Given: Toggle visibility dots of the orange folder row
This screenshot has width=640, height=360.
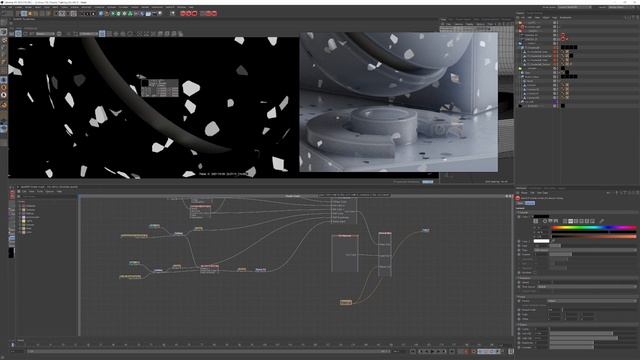Looking at the screenshot, I should (x=555, y=22).
